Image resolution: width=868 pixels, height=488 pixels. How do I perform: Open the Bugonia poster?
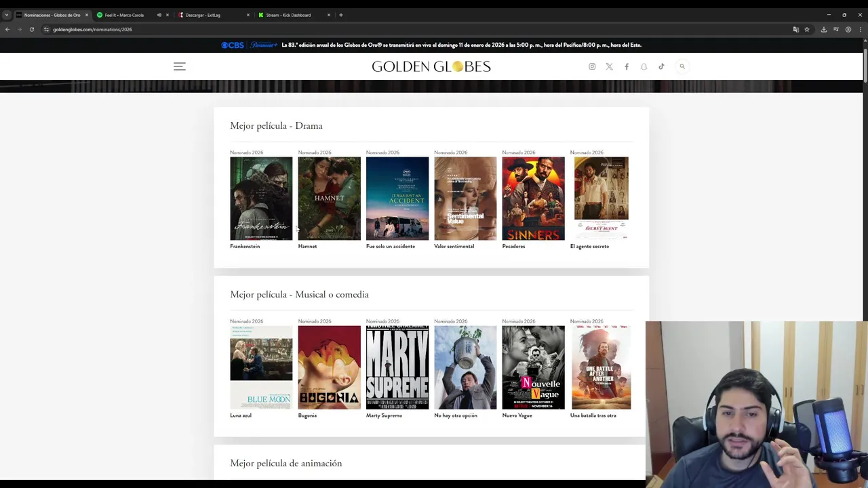pos(329,367)
